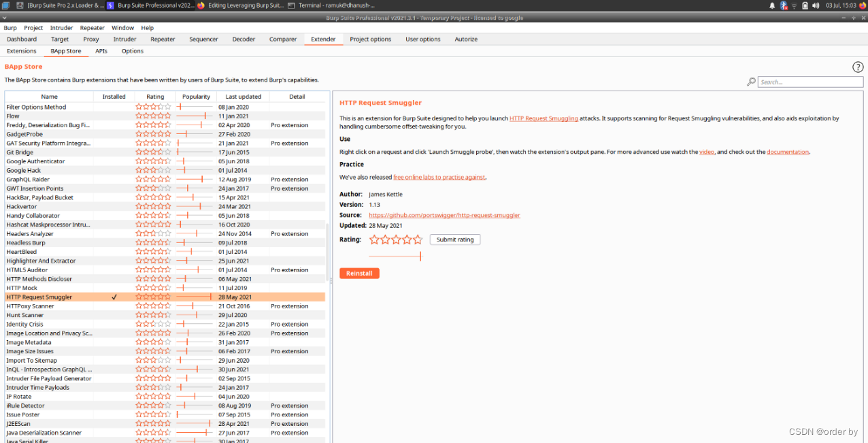Click the Firefox icon at the panel's right end
Viewport: 868px width, 443px height.
(x=863, y=5)
